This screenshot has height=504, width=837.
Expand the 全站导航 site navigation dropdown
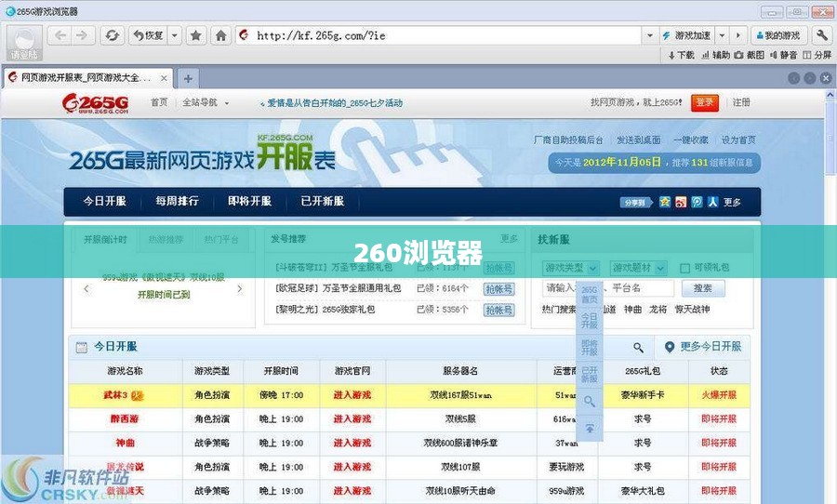tap(206, 102)
